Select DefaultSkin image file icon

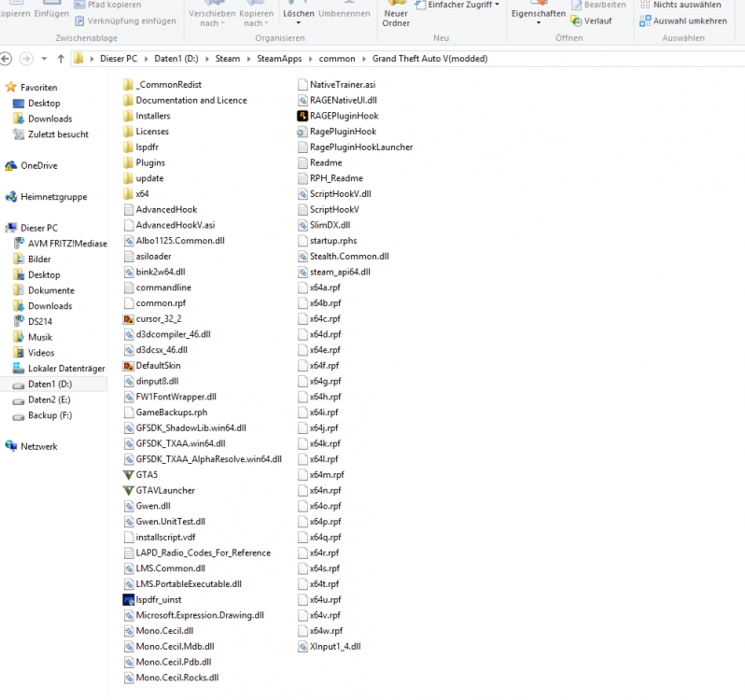pos(128,365)
